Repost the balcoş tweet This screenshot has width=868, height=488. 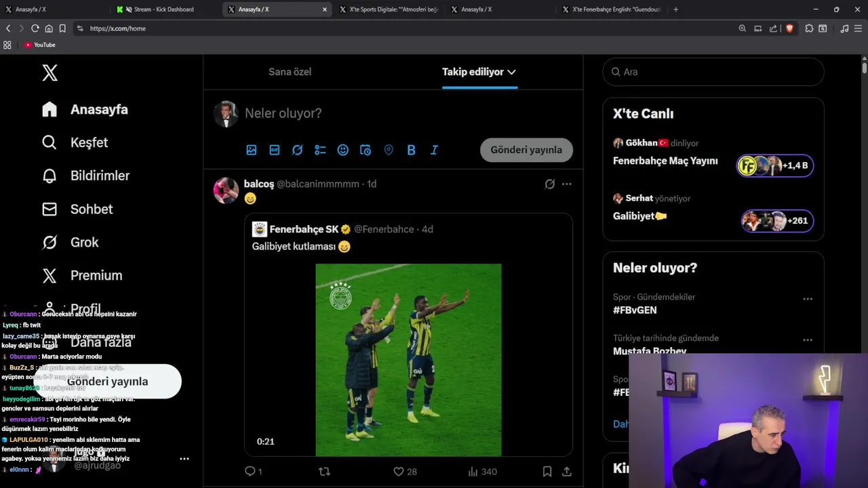click(x=324, y=471)
